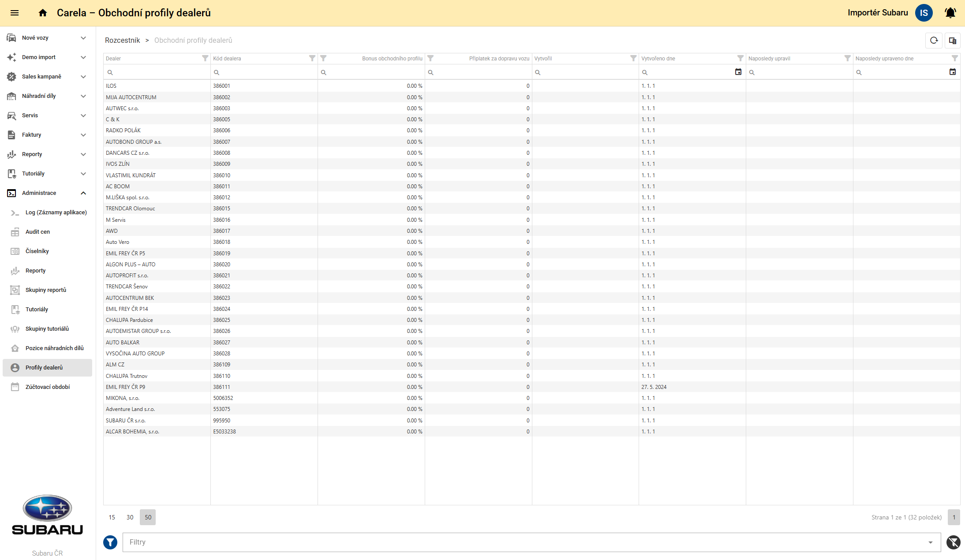Select the TRENDCAR Olomouc row
The height and width of the screenshot is (560, 965).
pos(532,209)
